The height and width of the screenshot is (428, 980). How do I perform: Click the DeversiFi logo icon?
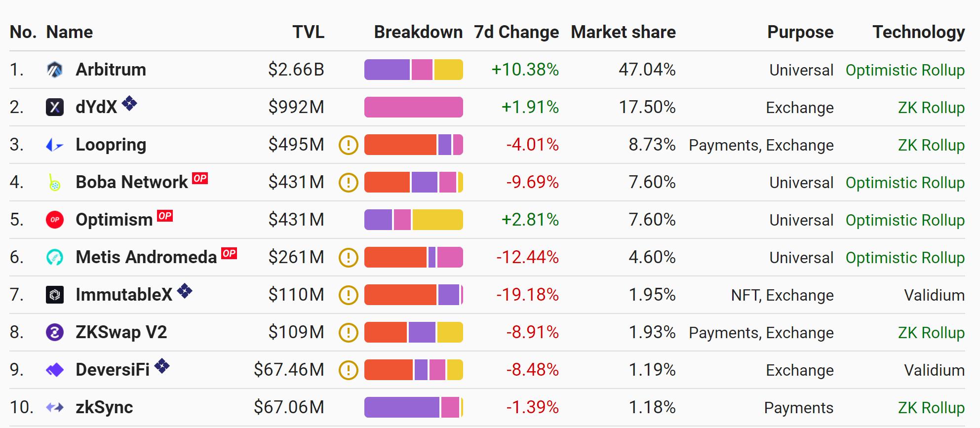[55, 370]
